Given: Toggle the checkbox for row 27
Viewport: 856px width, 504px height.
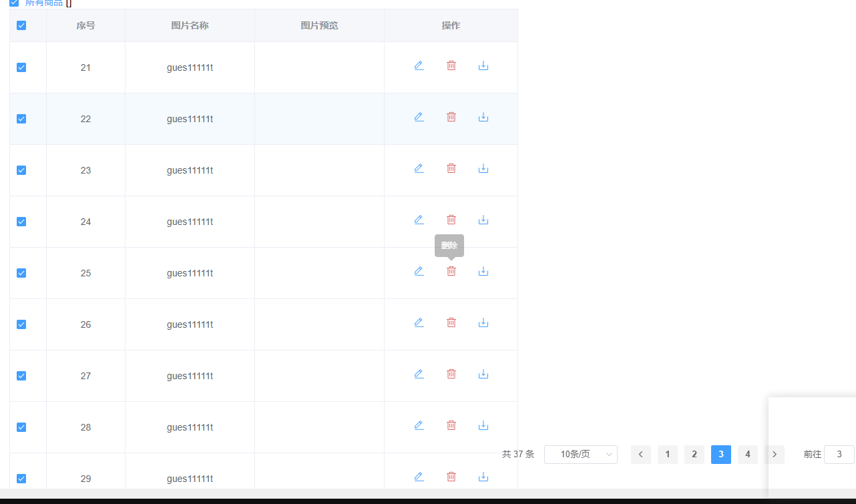Looking at the screenshot, I should 21,376.
